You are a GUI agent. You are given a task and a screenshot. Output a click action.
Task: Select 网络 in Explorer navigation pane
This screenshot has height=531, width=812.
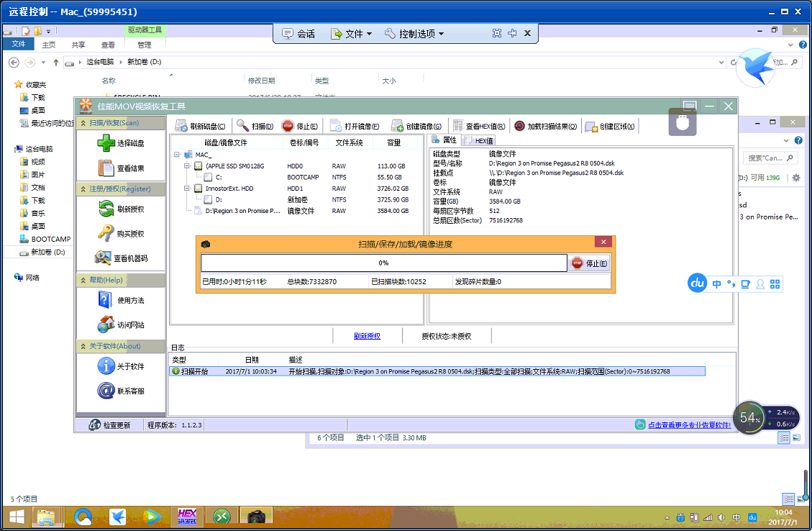[27, 278]
